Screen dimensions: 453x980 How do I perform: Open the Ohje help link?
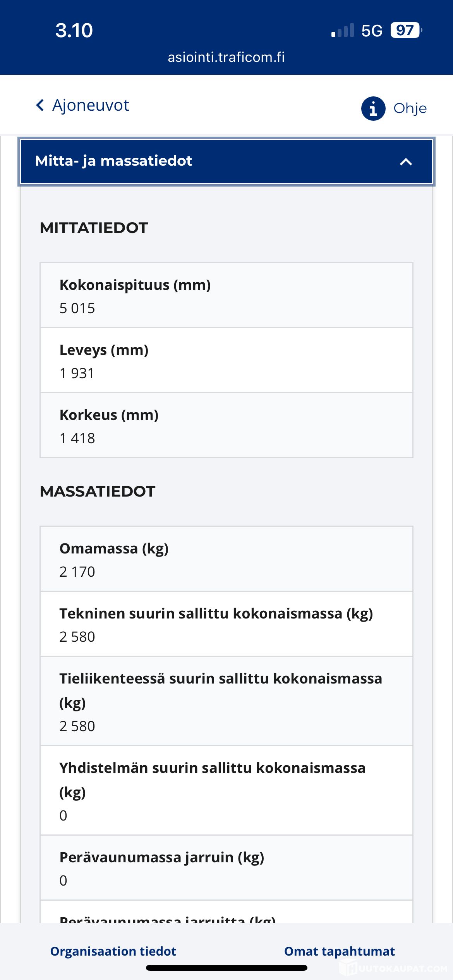410,108
